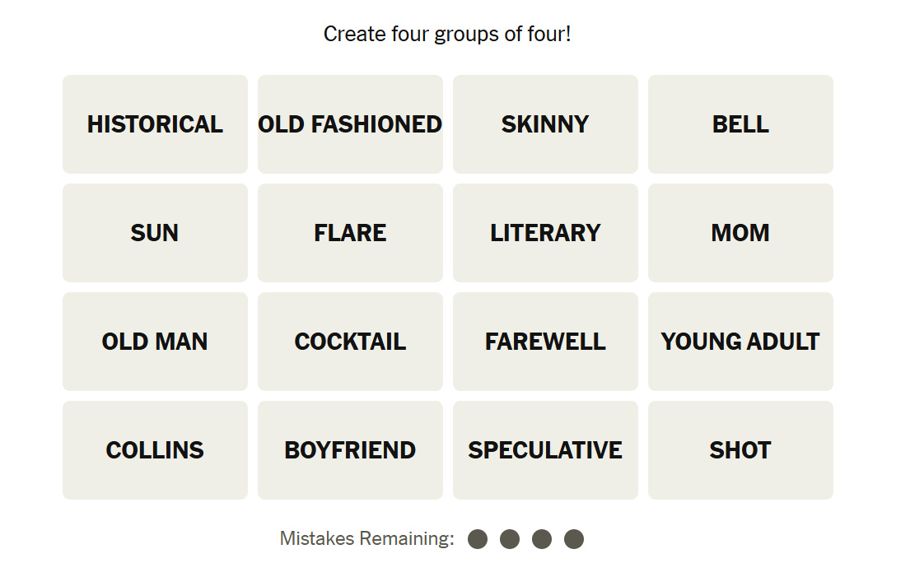Pick the SPECULATIVE word tile
This screenshot has width=924, height=563.
coord(545,450)
